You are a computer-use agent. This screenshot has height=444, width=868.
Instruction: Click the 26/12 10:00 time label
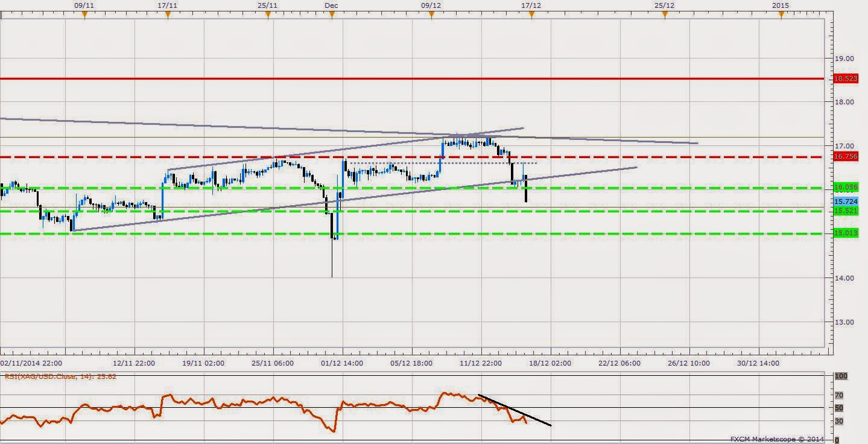click(x=689, y=363)
